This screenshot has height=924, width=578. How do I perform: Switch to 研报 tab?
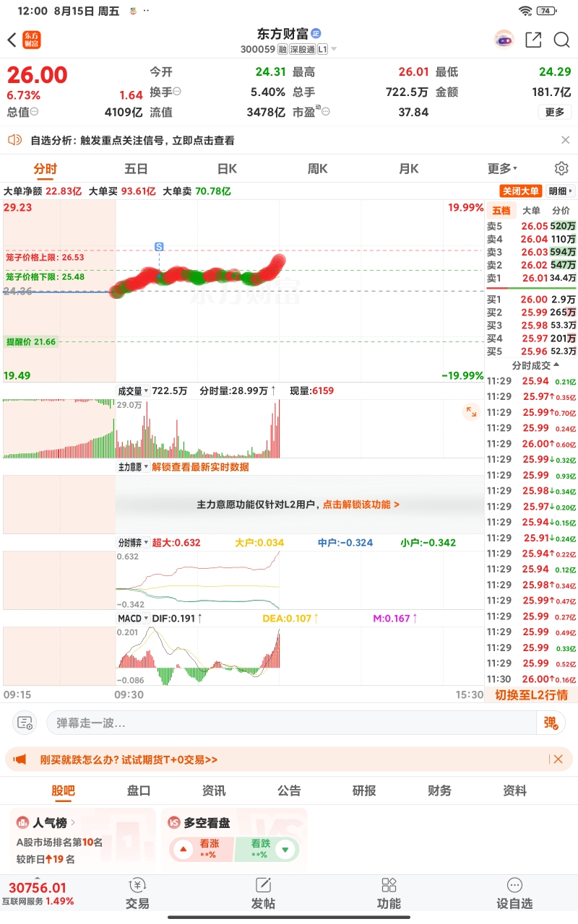(364, 790)
